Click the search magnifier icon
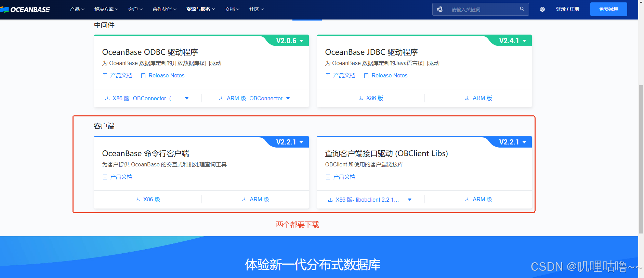 (522, 9)
